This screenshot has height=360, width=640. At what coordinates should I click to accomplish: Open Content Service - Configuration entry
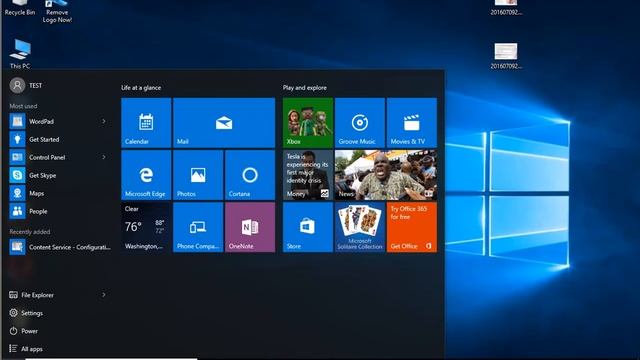coord(60,247)
